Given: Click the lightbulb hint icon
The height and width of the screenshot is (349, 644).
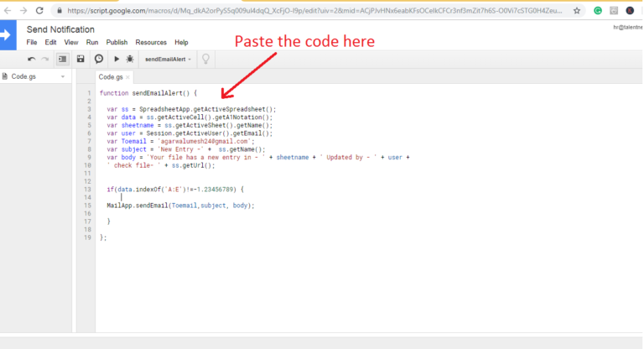Looking at the screenshot, I should (x=205, y=60).
